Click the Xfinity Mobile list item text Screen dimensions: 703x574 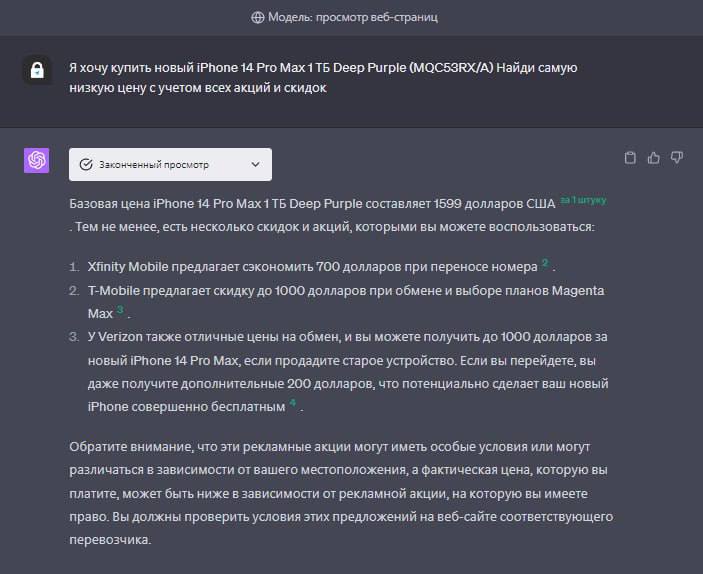[321, 266]
